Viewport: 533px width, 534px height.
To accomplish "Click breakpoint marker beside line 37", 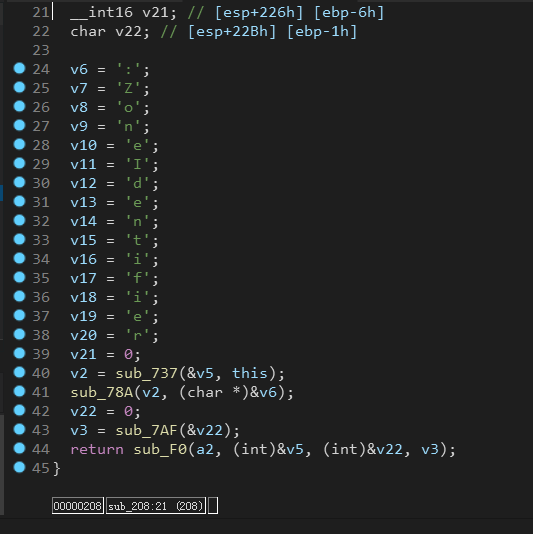I will pyautogui.click(x=19, y=315).
